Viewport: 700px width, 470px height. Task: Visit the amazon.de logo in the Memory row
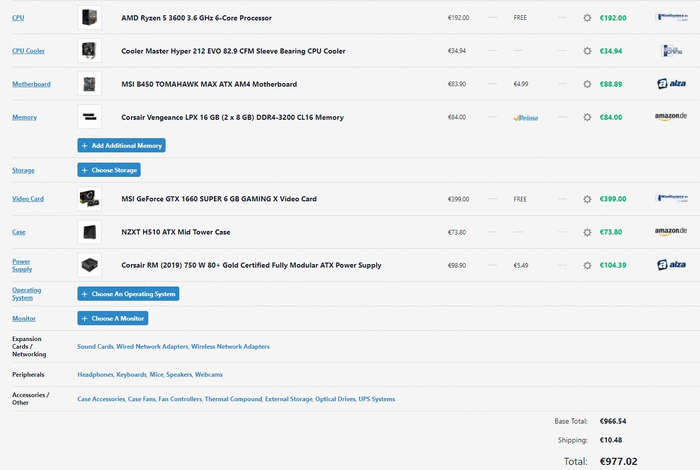671,116
